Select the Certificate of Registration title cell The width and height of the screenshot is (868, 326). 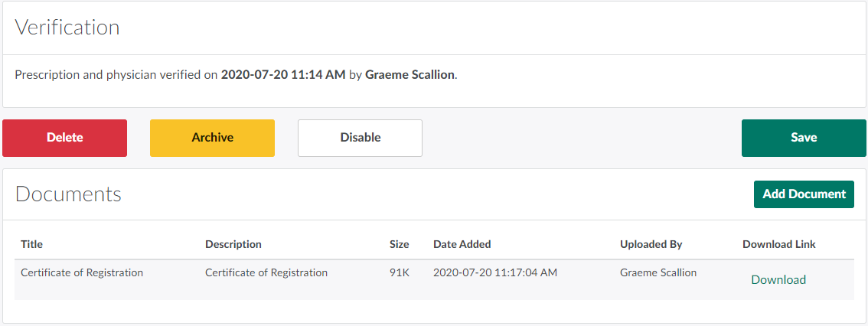(x=82, y=272)
